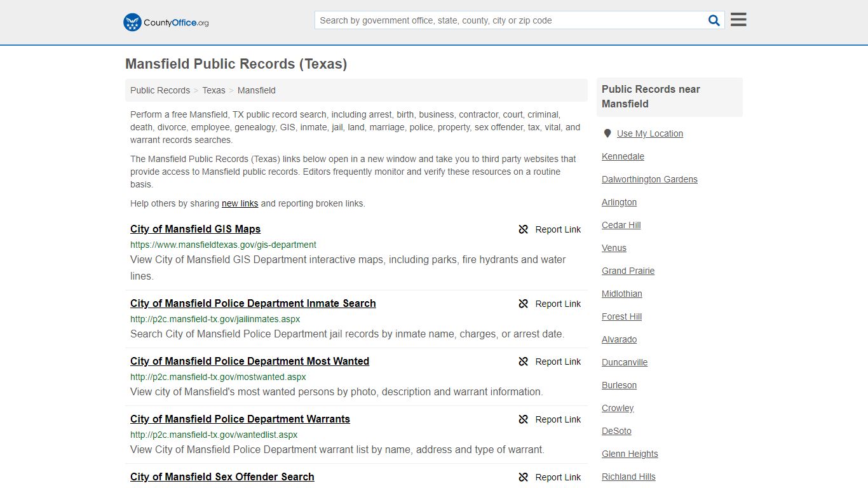Select Glenn Heights nearby link

[630, 454]
